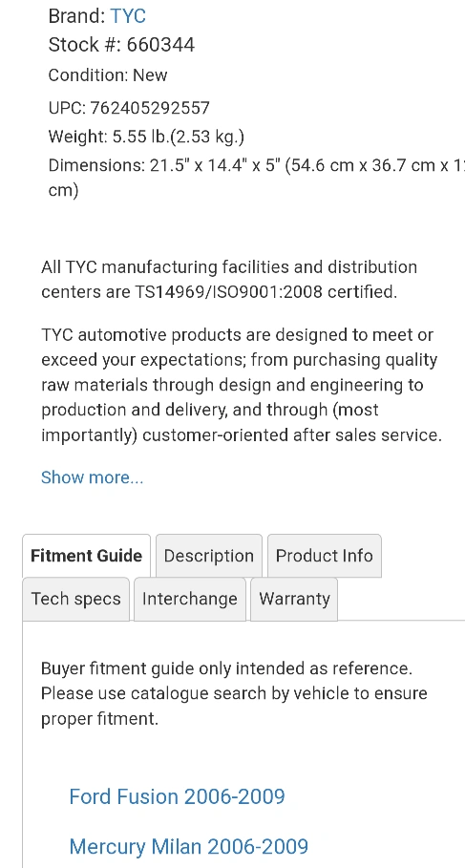Open the TYC brand link

(128, 15)
